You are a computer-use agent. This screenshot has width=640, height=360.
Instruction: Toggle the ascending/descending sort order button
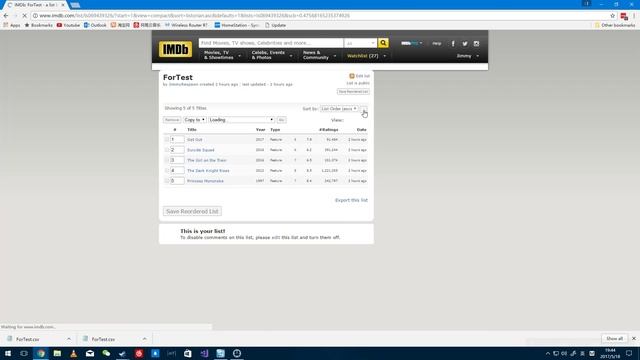364,109
